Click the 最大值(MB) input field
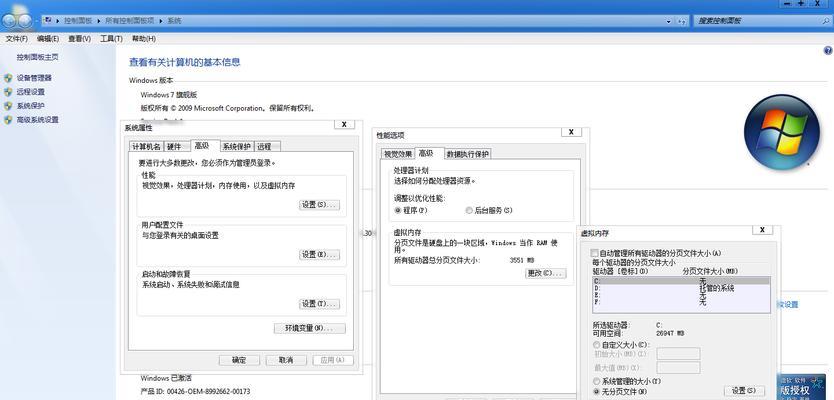 tap(679, 368)
